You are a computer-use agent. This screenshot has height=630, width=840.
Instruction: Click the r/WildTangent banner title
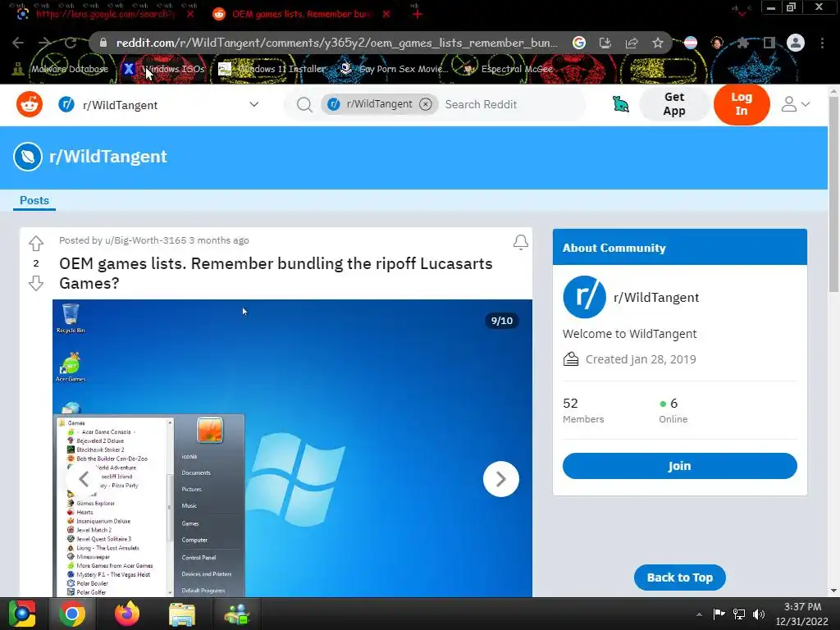[107, 157]
